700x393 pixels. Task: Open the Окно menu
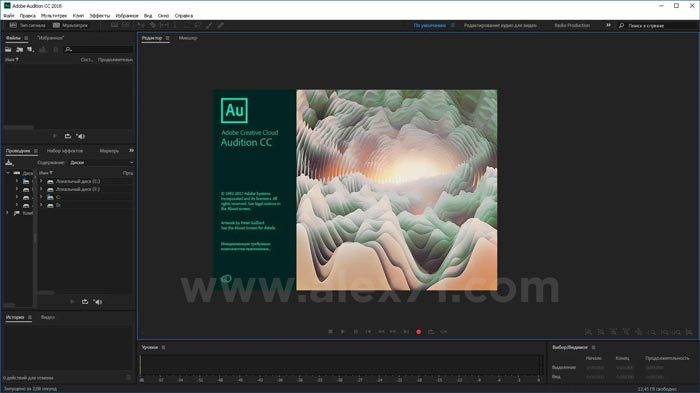point(163,16)
